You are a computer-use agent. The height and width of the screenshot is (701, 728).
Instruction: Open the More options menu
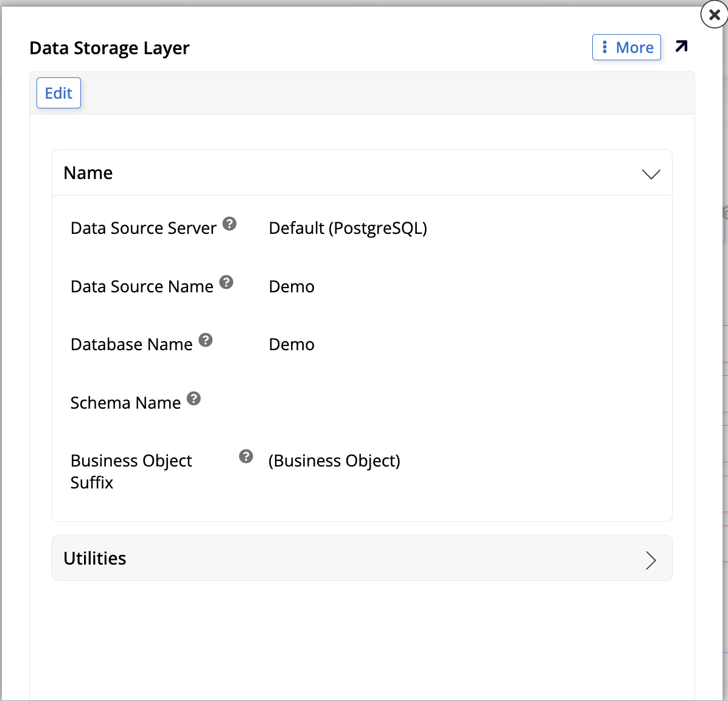pos(626,47)
